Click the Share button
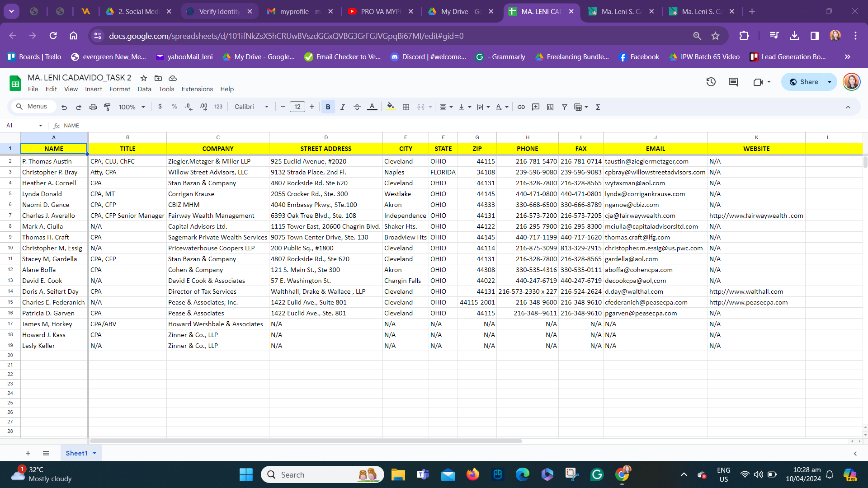 (803, 82)
